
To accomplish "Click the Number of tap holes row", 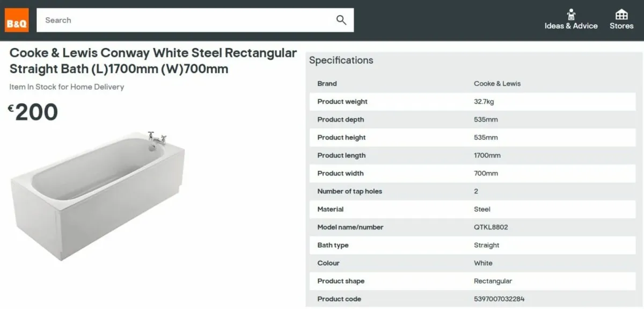I will [473, 191].
